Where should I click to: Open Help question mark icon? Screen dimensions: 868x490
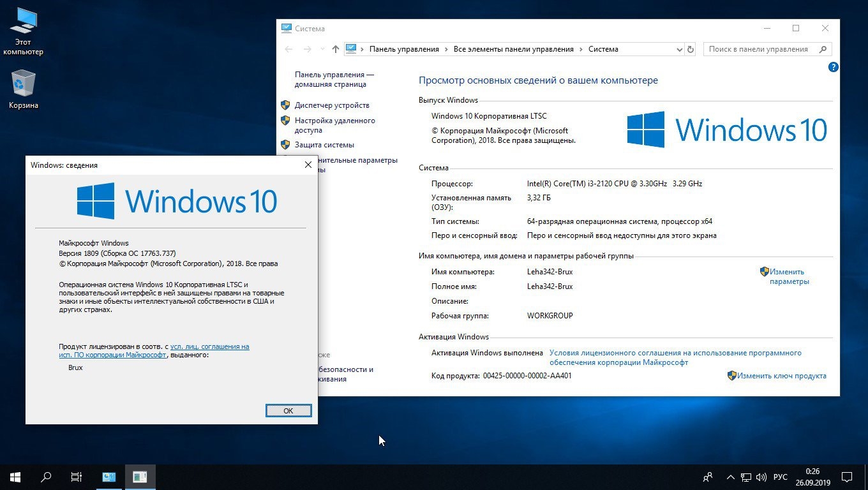[833, 67]
